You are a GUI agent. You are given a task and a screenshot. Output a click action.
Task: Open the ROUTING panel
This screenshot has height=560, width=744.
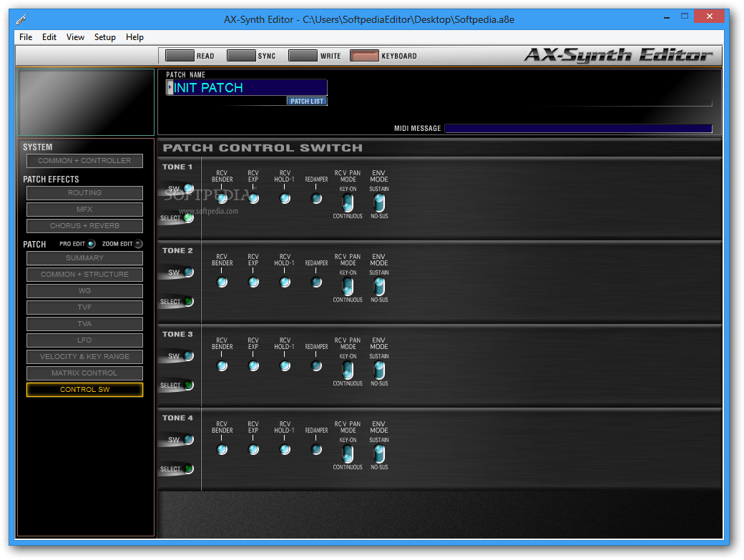84,192
